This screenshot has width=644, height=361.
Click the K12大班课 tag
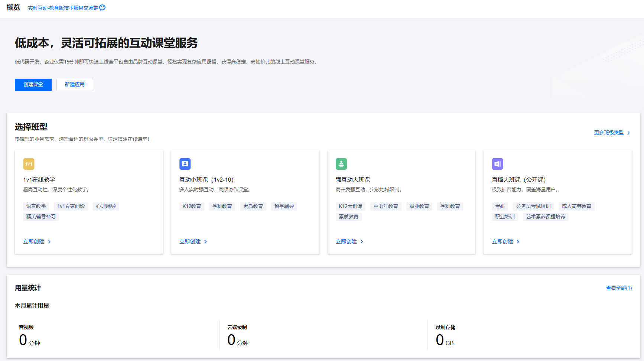pos(350,206)
